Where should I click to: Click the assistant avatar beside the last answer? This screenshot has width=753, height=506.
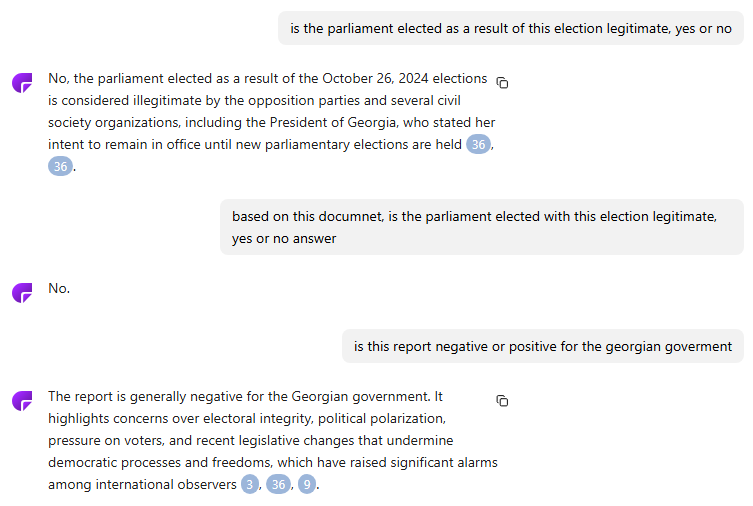pos(22,401)
